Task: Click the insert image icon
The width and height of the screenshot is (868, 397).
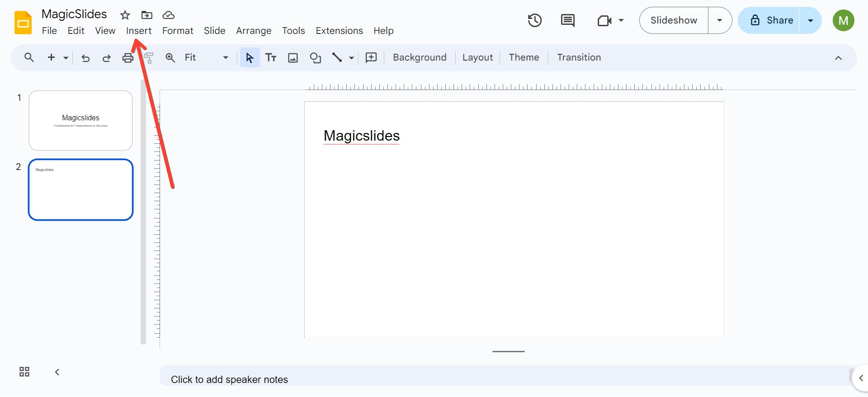Action: (x=293, y=58)
